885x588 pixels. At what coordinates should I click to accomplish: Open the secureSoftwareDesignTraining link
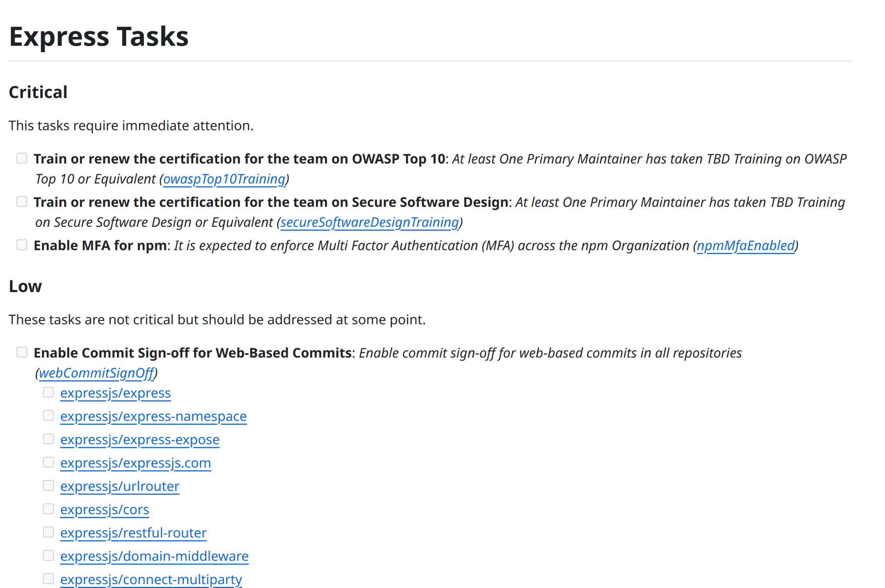click(370, 223)
